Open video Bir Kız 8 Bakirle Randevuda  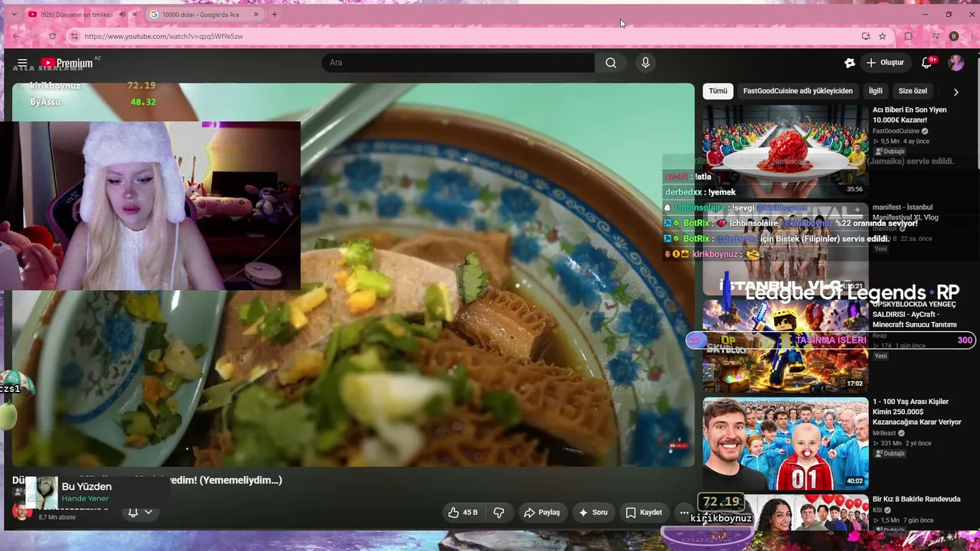coord(916,499)
